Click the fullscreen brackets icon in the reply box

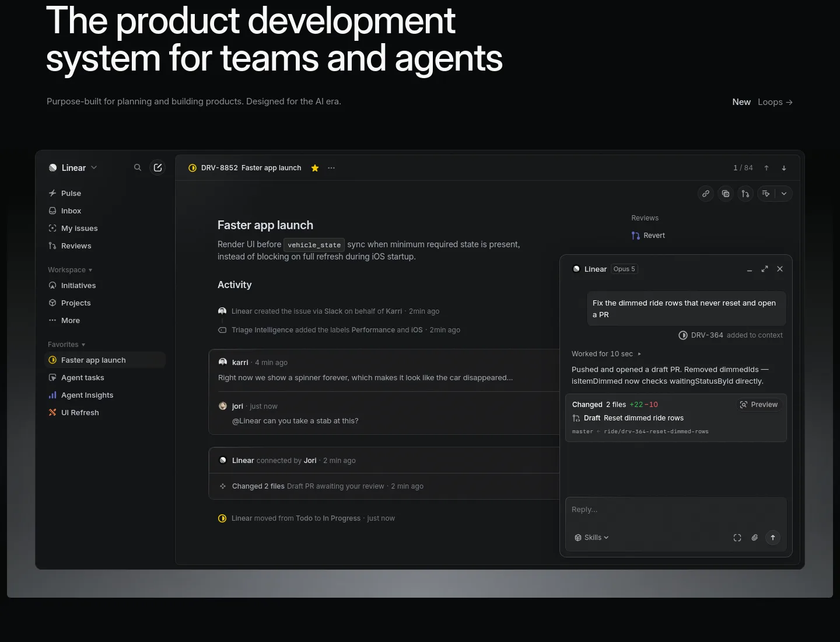point(737,538)
